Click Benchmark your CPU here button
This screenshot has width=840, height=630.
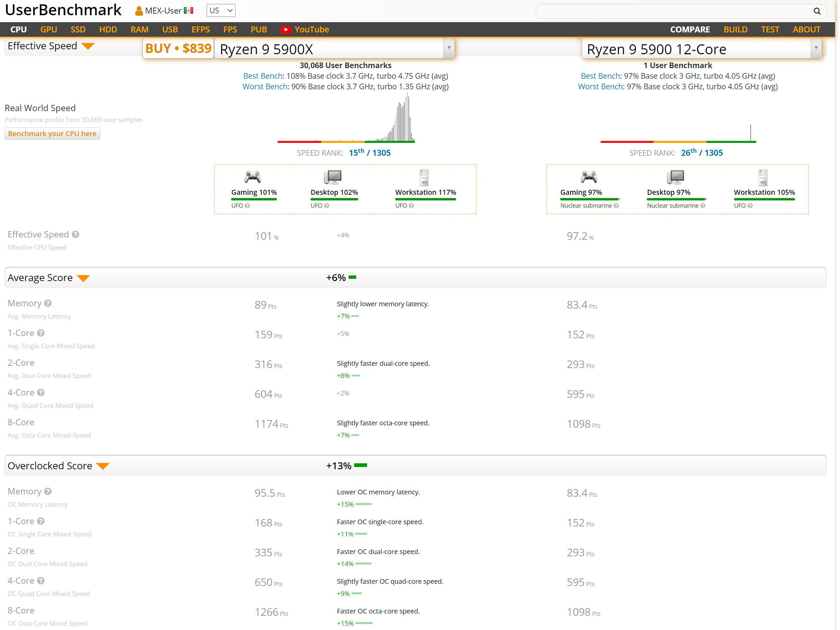52,134
